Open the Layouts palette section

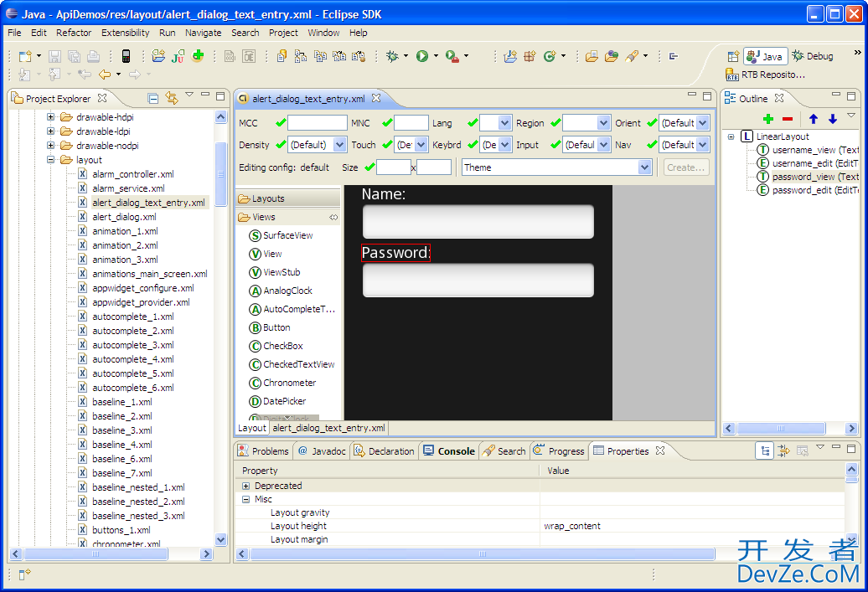click(x=288, y=198)
